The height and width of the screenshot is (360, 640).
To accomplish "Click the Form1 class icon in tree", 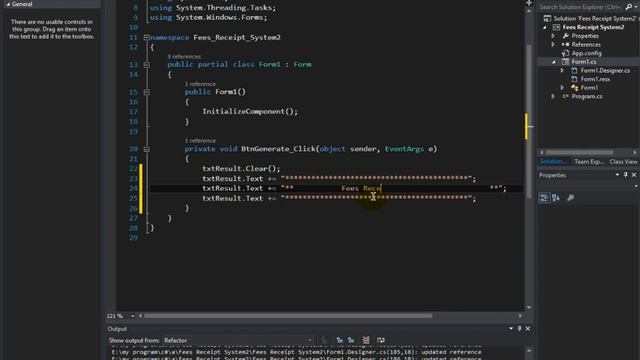I will tap(574, 88).
